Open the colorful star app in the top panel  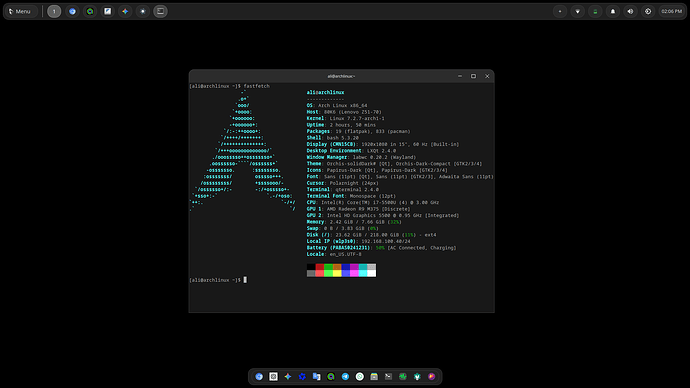pyautogui.click(x=125, y=11)
